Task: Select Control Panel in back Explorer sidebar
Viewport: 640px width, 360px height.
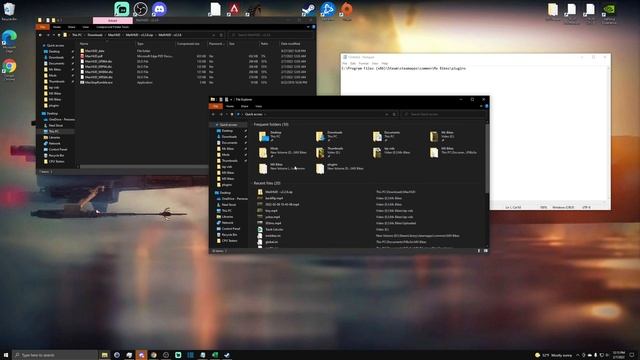Action: coord(58,149)
